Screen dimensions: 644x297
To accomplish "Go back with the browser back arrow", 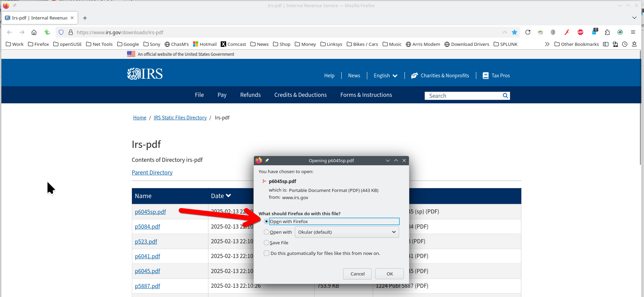I will [x=10, y=32].
